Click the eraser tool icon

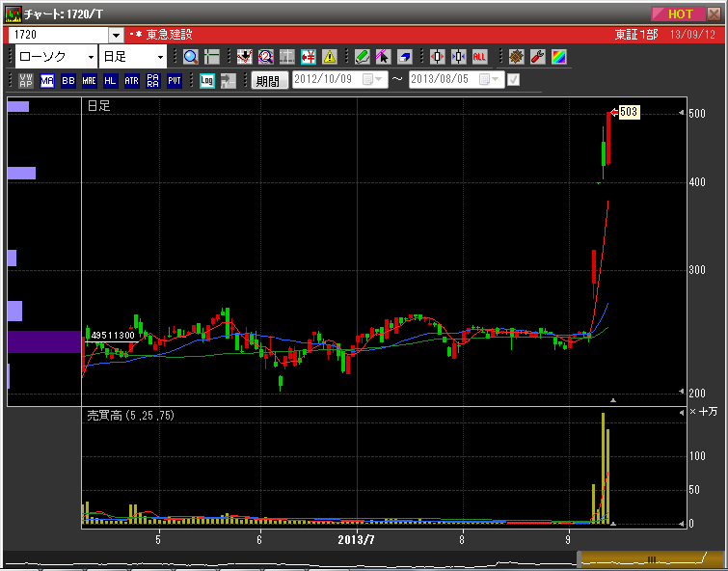404,57
